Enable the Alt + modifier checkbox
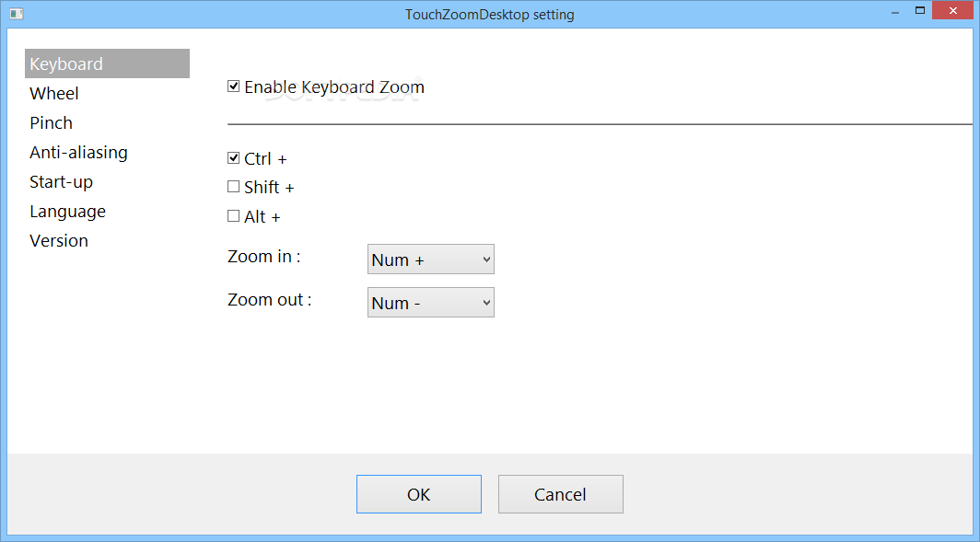Image resolution: width=980 pixels, height=542 pixels. coord(234,216)
